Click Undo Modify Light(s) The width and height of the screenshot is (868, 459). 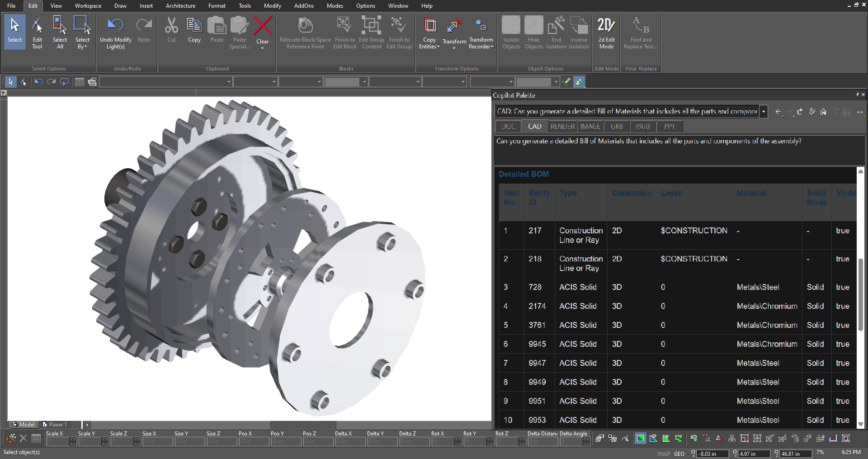pyautogui.click(x=116, y=33)
